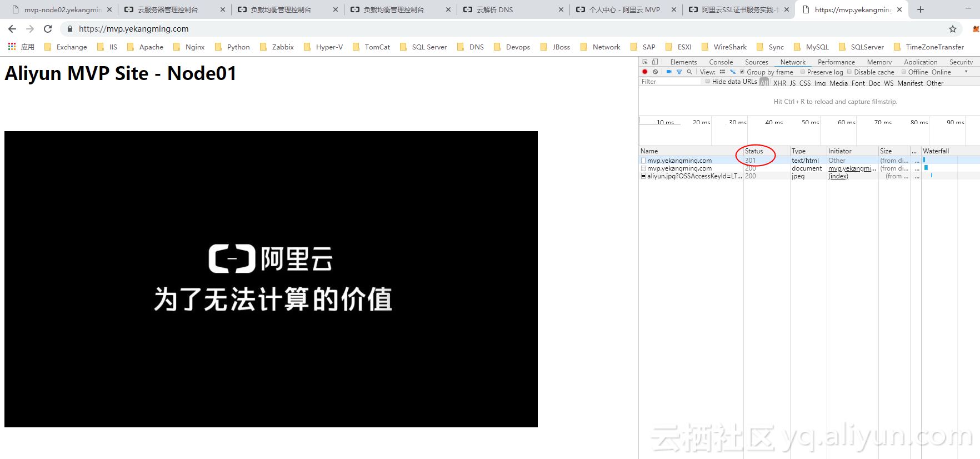Enable Preserve log checkbox
The height and width of the screenshot is (459, 980).
point(803,72)
